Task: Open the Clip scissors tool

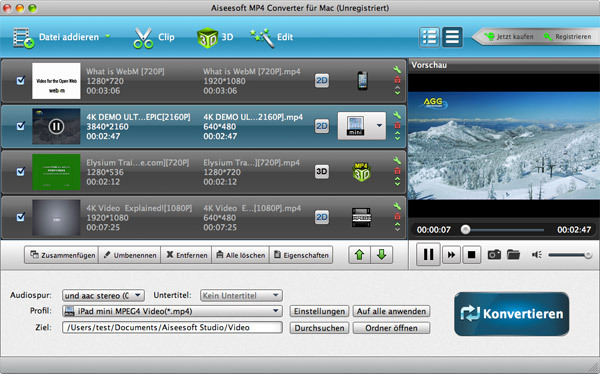Action: pos(143,38)
